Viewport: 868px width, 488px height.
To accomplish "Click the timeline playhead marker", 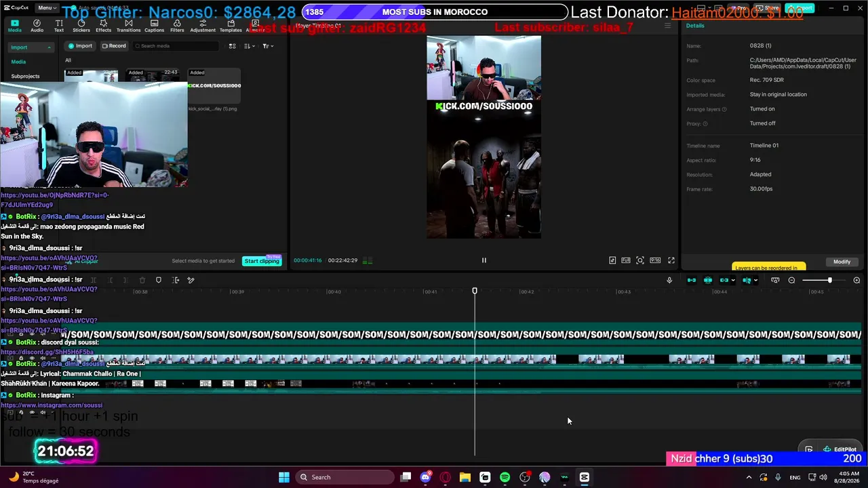I will click(x=475, y=291).
